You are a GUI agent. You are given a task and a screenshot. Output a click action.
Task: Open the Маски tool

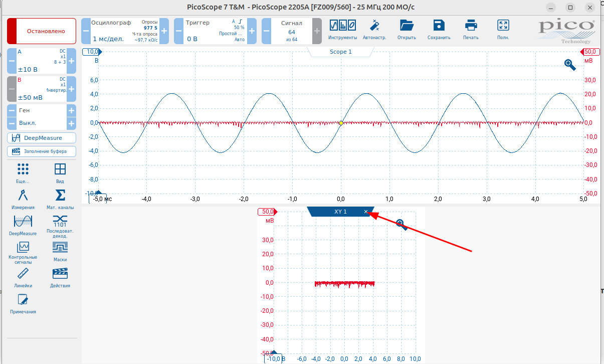coord(60,252)
